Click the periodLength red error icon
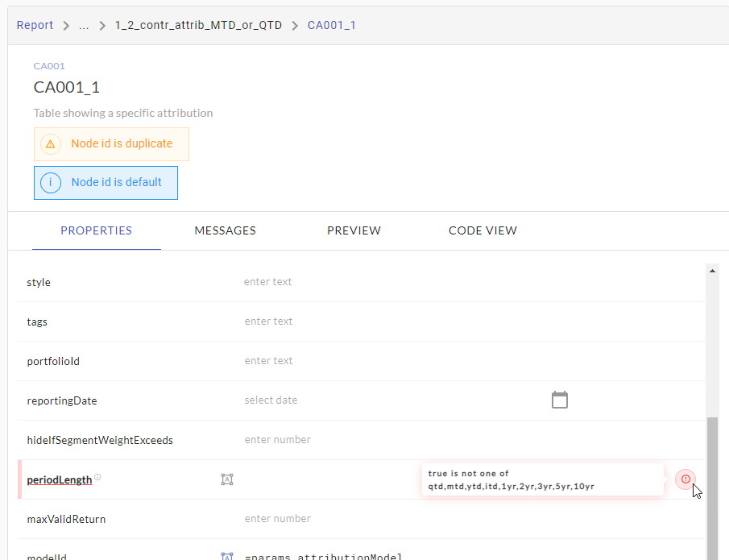This screenshot has width=729, height=560. (686, 479)
